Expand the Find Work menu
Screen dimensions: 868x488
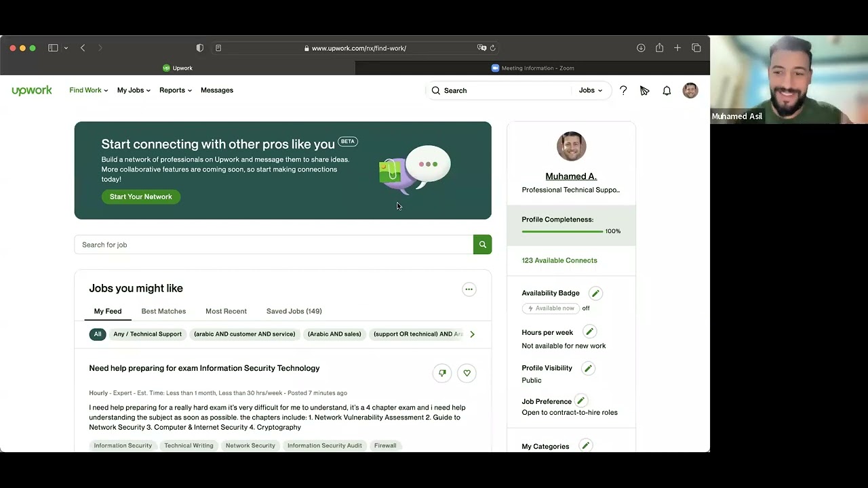89,90
